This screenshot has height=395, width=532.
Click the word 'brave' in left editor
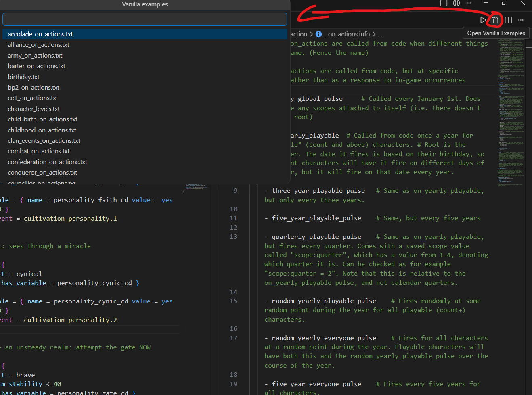point(25,375)
